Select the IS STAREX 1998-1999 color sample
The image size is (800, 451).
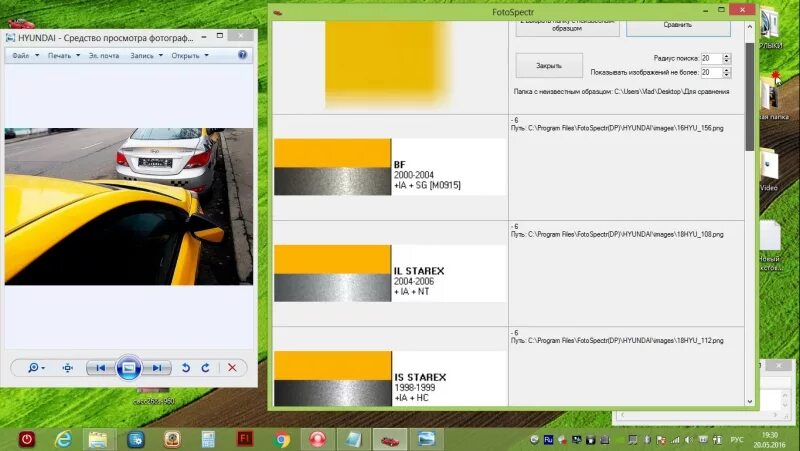click(x=390, y=378)
